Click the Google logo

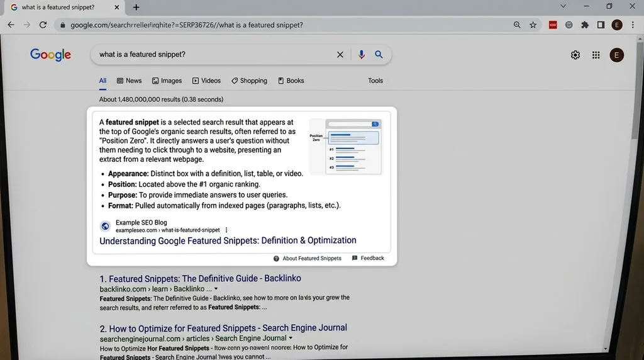[x=50, y=55]
